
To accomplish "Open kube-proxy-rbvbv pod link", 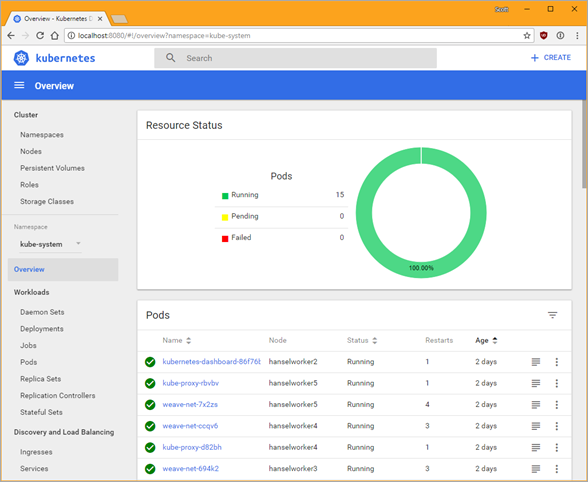I will [x=190, y=383].
